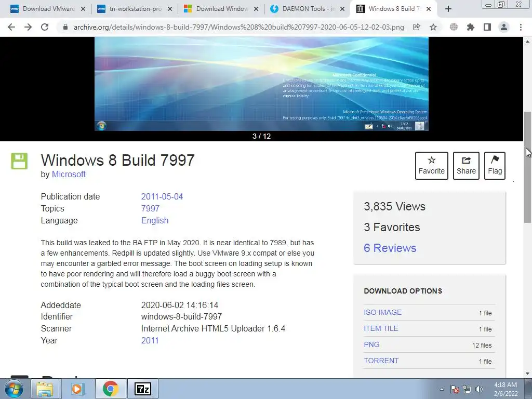Open the 2011-05-04 publication date link
This screenshot has height=399, width=532.
pos(162,197)
